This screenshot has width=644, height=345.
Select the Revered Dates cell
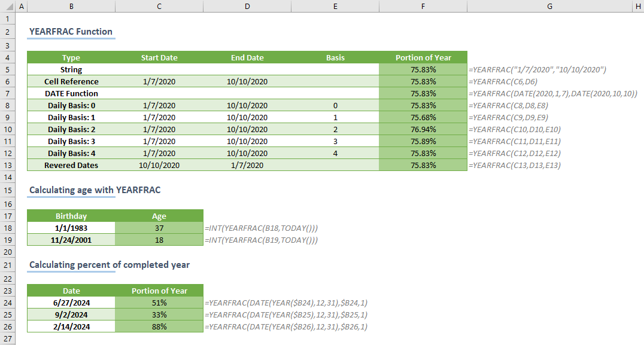coord(71,165)
